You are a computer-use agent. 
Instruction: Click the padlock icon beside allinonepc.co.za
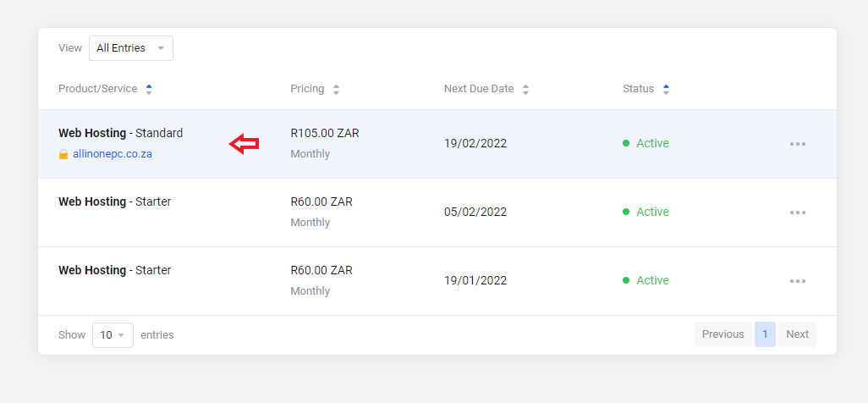(63, 155)
